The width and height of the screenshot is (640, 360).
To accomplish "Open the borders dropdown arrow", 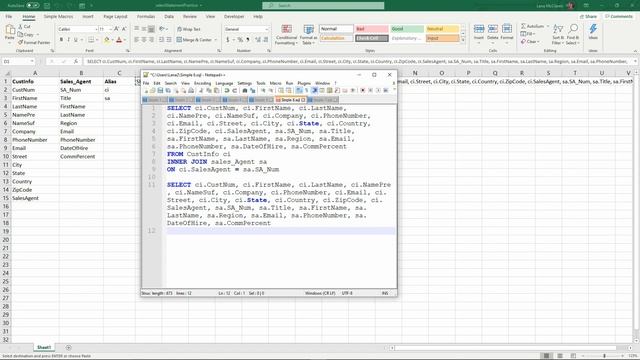I will [97, 40].
